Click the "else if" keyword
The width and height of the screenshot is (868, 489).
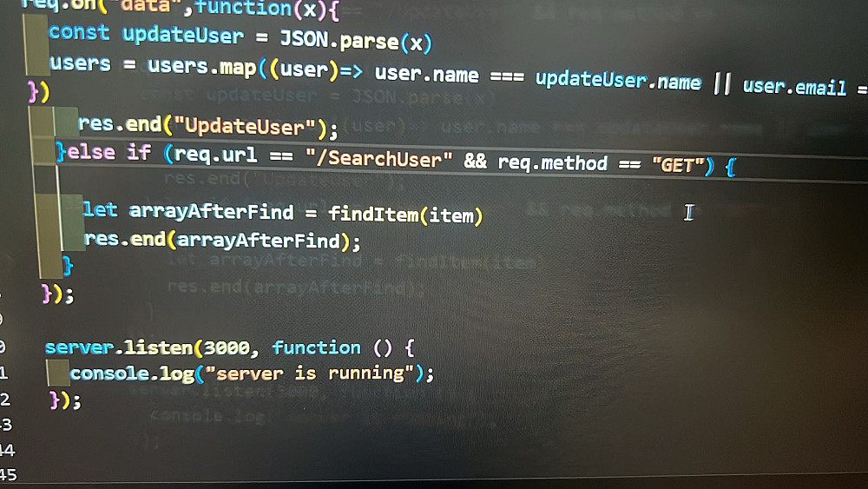point(108,152)
